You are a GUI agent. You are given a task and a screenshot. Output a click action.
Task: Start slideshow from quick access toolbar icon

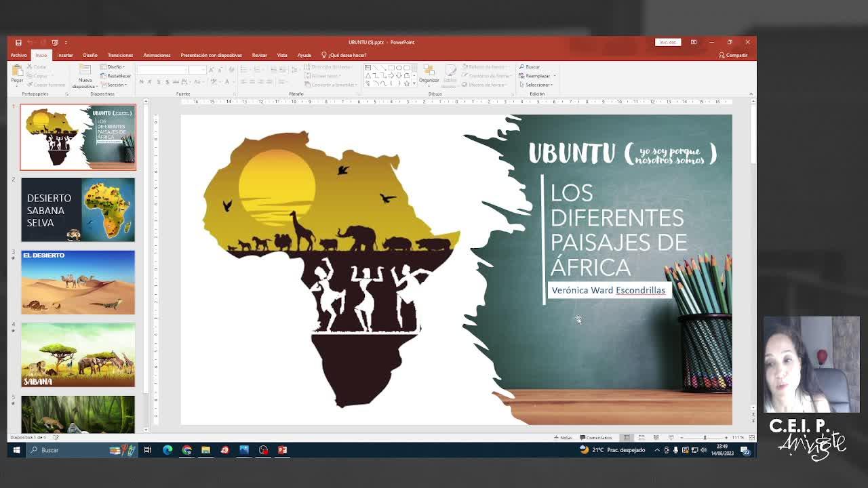[x=55, y=42]
